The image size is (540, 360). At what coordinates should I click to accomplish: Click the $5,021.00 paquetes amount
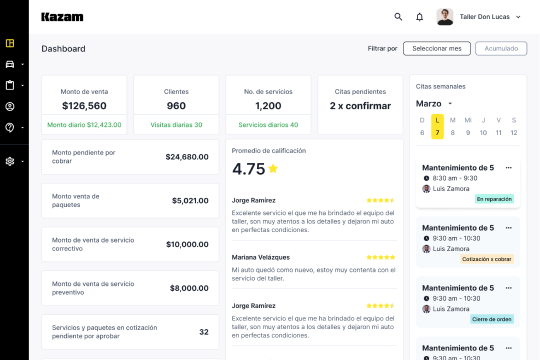pos(190,200)
